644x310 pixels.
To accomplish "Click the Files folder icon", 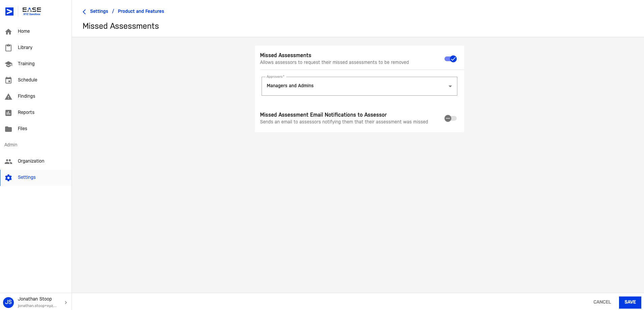I will (8, 129).
